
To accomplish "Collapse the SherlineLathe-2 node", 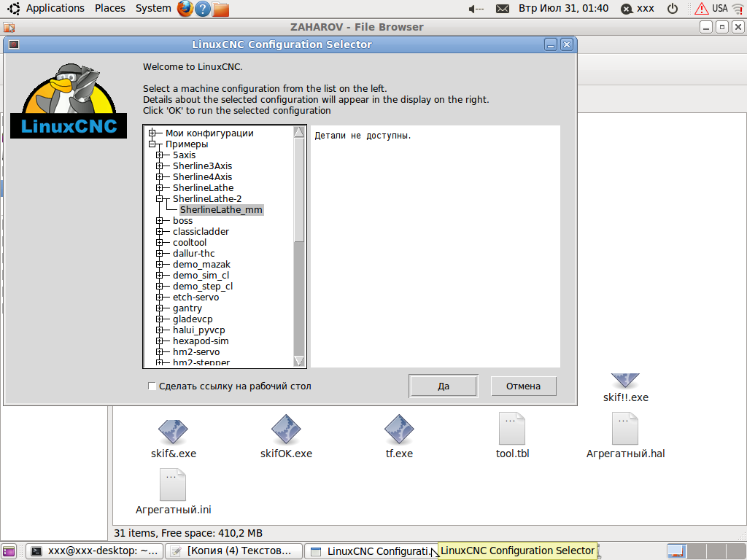I will click(160, 198).
